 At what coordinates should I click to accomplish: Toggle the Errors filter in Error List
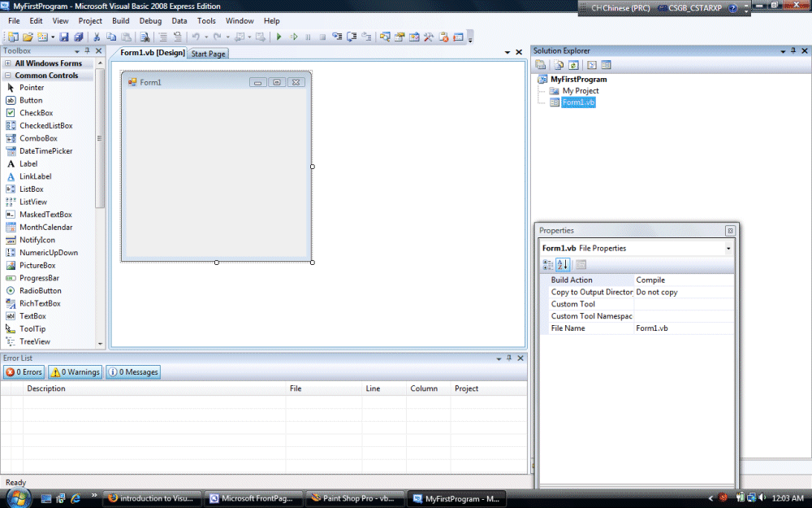[24, 371]
